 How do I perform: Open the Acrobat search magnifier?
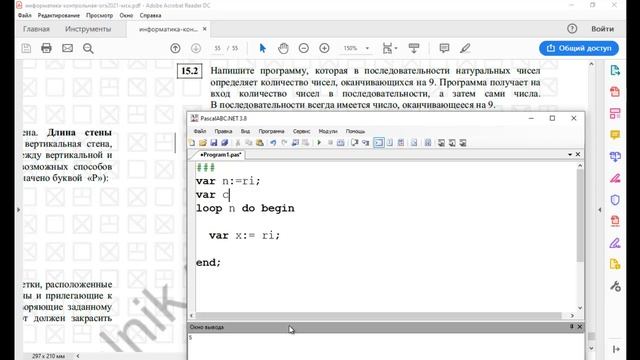pos(88,49)
